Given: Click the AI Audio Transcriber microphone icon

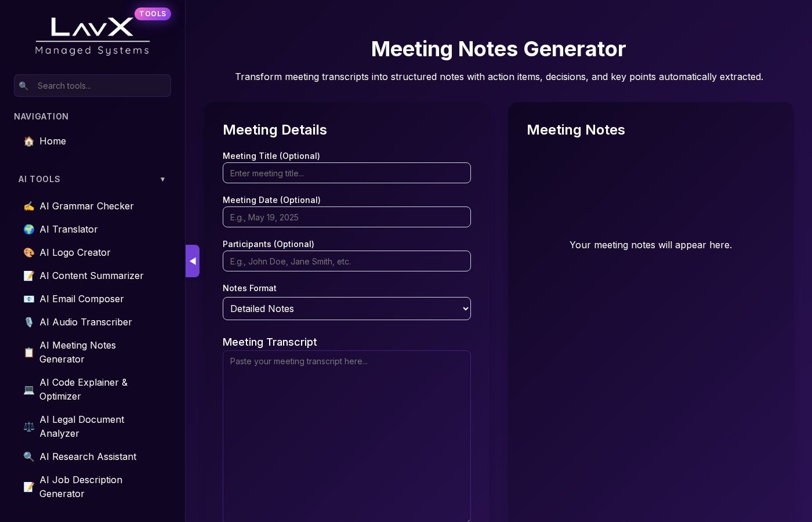Looking at the screenshot, I should [28, 322].
